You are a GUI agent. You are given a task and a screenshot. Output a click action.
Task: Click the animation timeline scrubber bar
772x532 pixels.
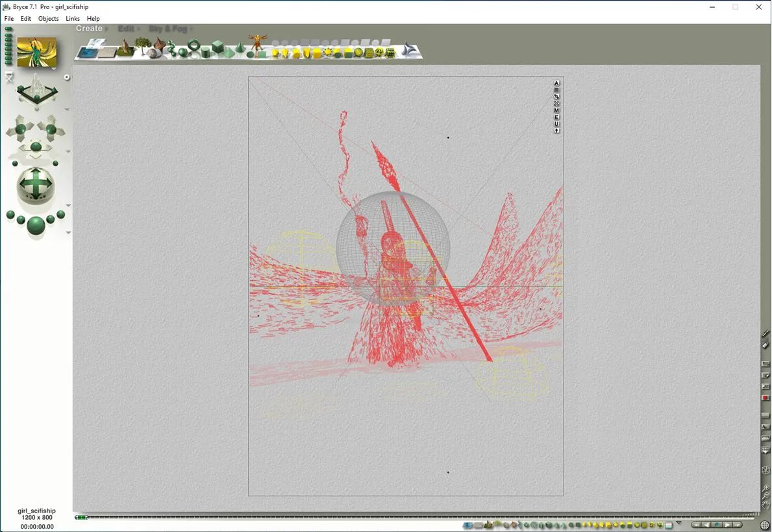coord(416,517)
